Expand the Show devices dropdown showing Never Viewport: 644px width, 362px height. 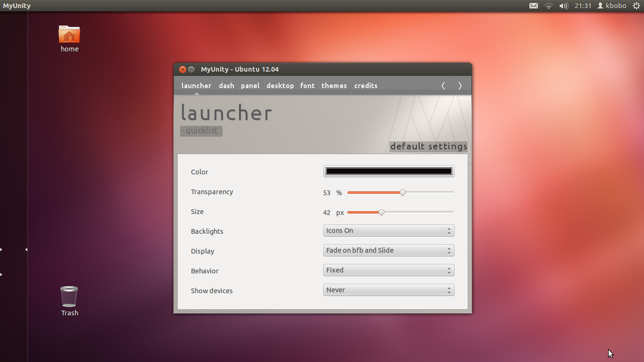point(389,290)
